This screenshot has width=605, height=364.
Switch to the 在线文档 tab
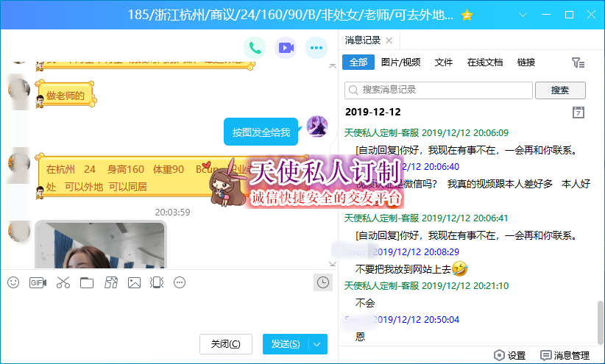click(485, 63)
